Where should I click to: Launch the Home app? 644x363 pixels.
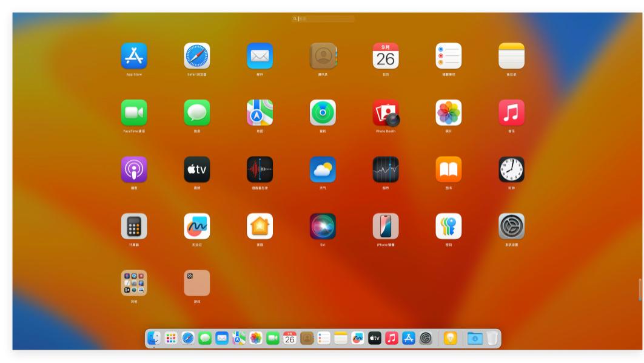(x=260, y=226)
